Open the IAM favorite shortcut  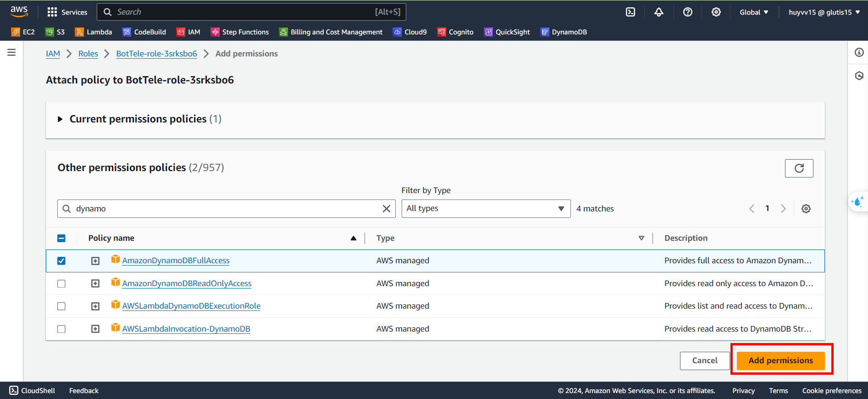coord(188,32)
